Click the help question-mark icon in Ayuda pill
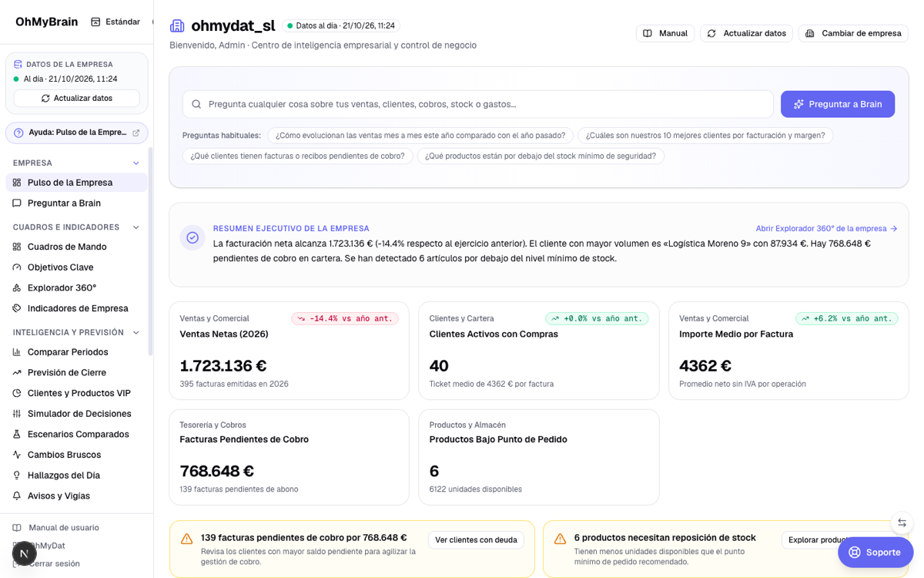This screenshot has width=924, height=578. pos(18,133)
